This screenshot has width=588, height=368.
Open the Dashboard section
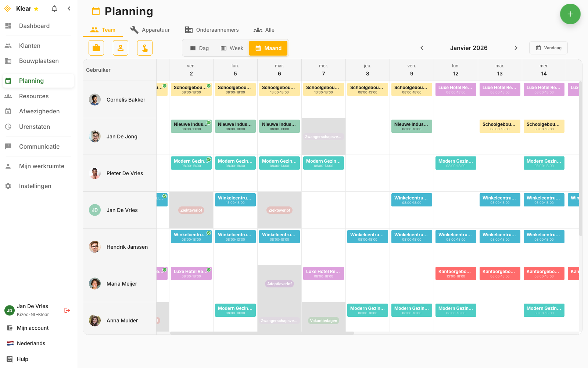[x=34, y=26]
